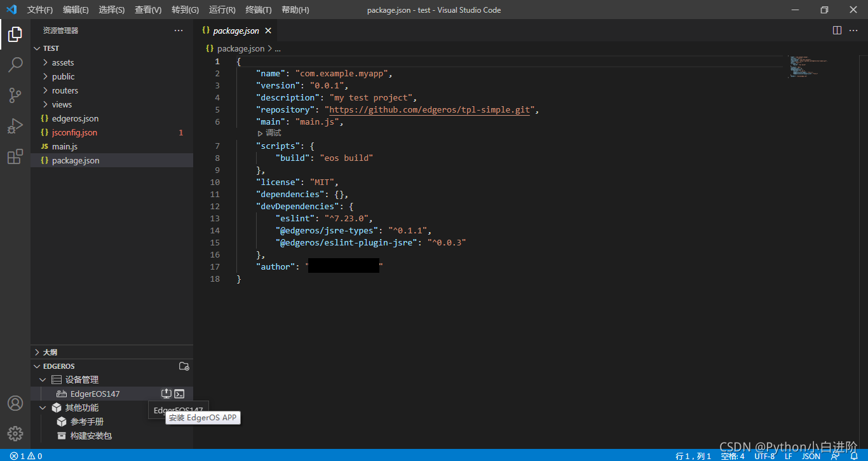Open the Accounts menu icon
Image resolution: width=868 pixels, height=461 pixels.
(x=15, y=403)
